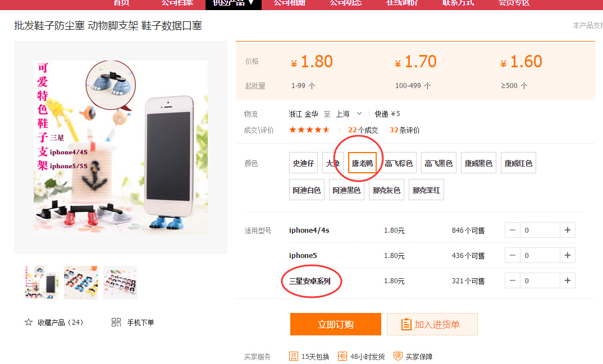603x364 pixels.
Task: Click the buyer protection shield icon
Action: click(398, 356)
